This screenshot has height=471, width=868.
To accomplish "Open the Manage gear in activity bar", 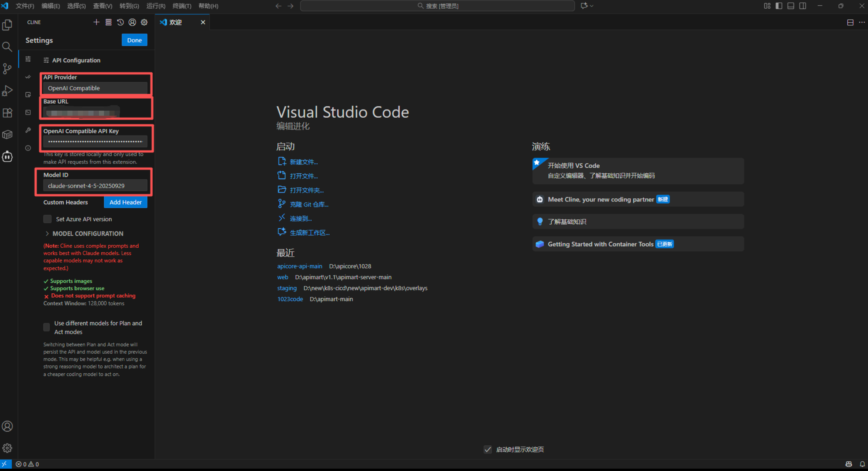I will tap(7, 448).
